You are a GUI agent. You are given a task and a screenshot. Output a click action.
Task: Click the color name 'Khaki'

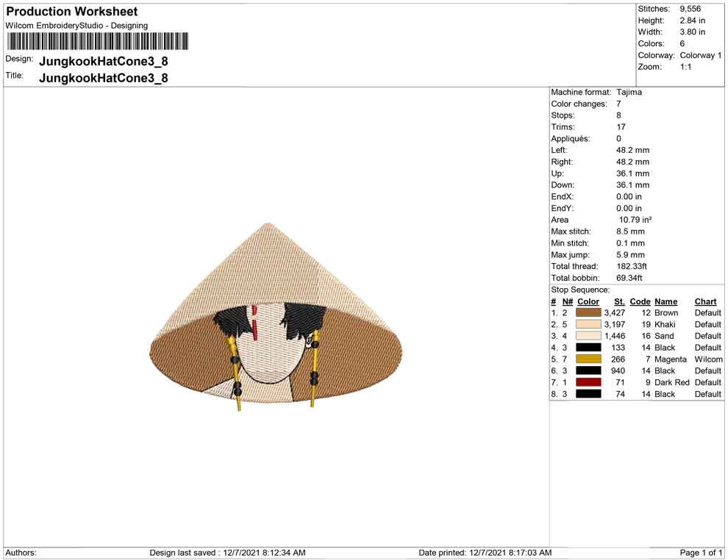[x=665, y=324]
